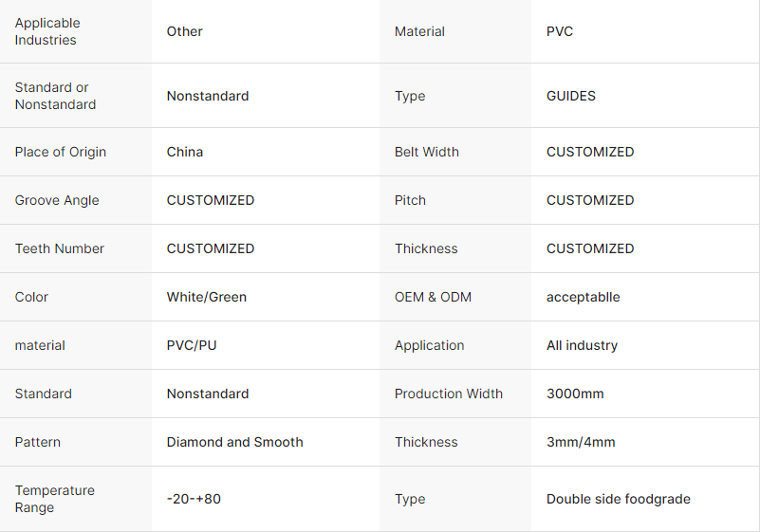Click the "Groove Angle" attribute label
The width and height of the screenshot is (760, 532).
57,200
